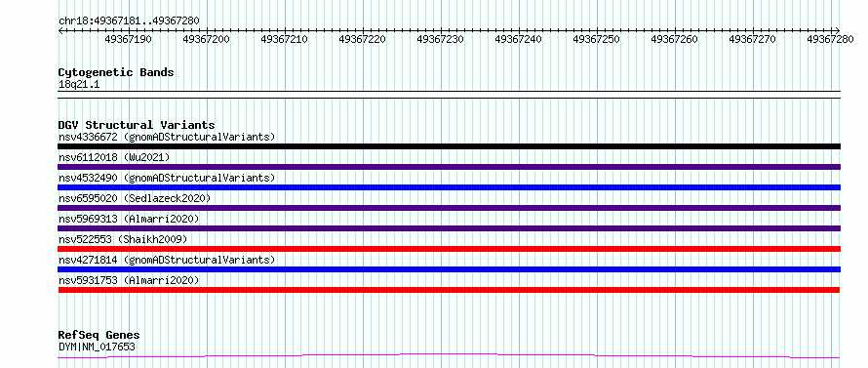Open the Cytogenetic Bands track title

(x=116, y=72)
